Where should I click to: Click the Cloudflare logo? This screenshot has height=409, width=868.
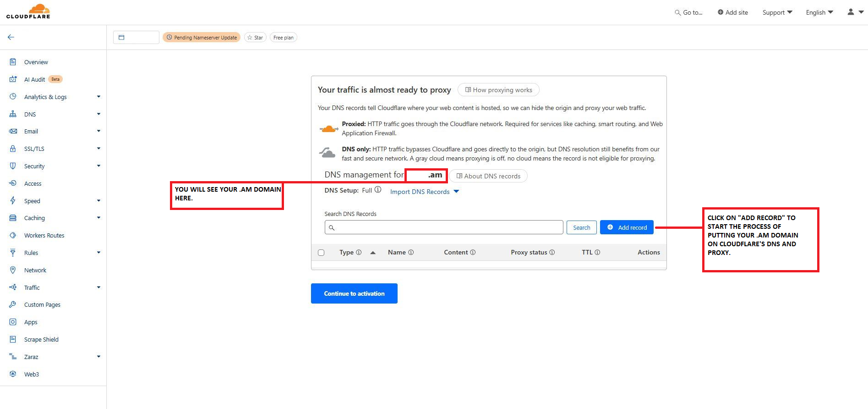(28, 12)
